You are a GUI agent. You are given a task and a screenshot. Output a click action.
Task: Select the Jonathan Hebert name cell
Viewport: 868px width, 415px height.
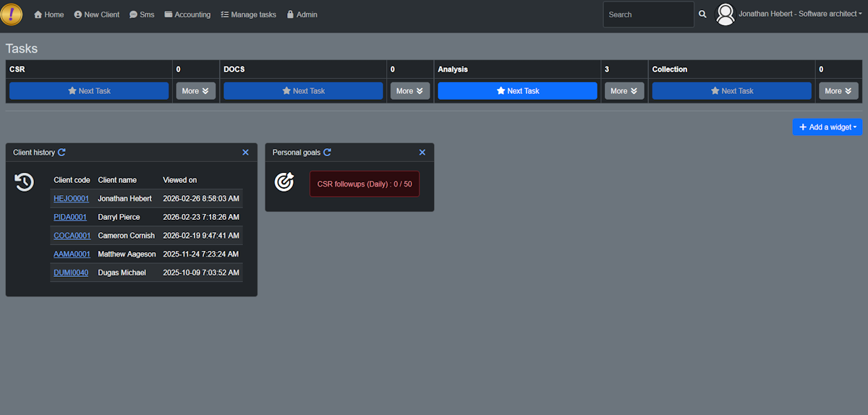point(125,198)
